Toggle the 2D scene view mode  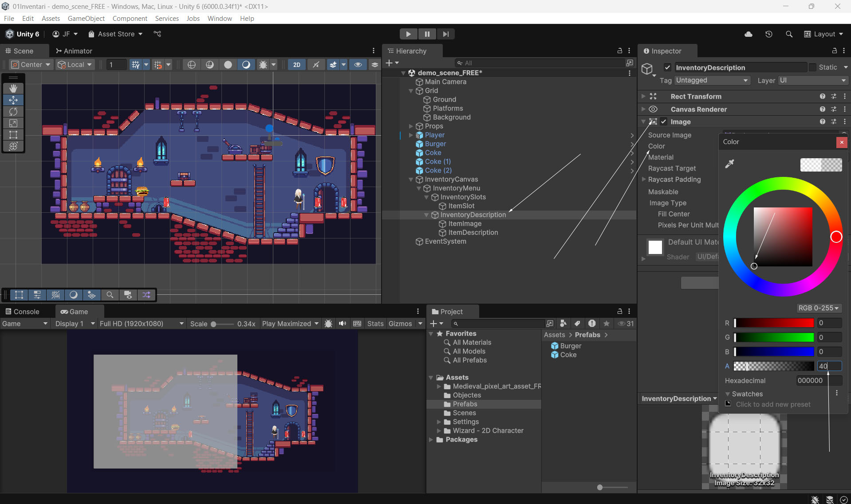(x=296, y=65)
